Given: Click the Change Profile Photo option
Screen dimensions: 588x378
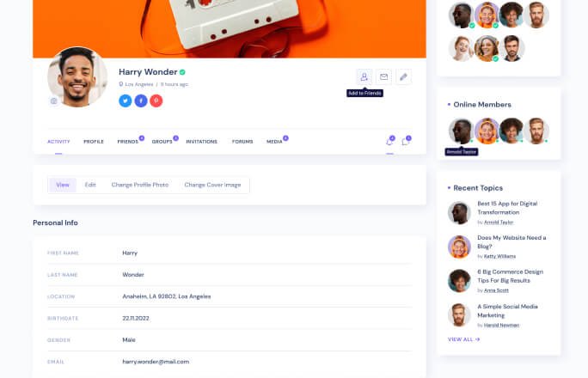Looking at the screenshot, I should click(x=140, y=185).
